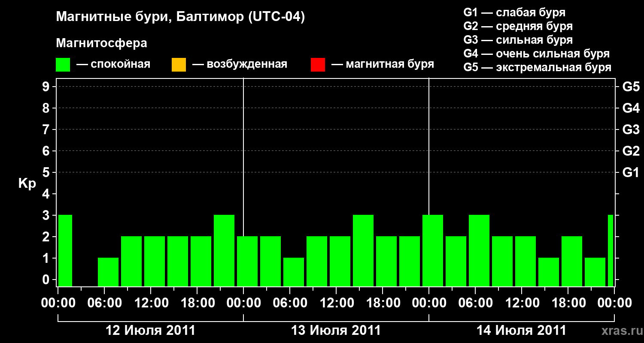Click the '12 Июля 2011' date label
The image size is (644, 343).
click(150, 331)
